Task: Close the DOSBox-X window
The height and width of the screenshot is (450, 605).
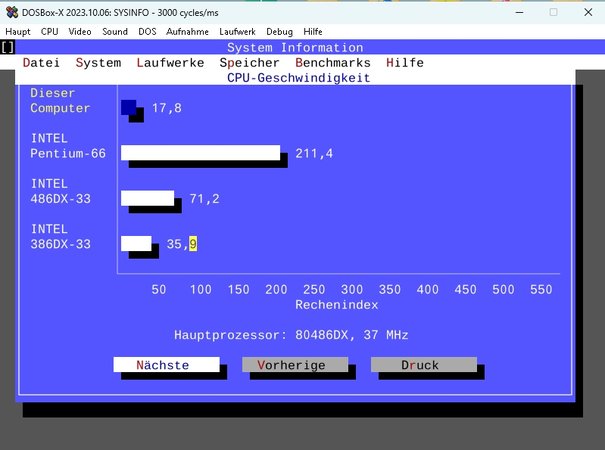Action: (588, 12)
